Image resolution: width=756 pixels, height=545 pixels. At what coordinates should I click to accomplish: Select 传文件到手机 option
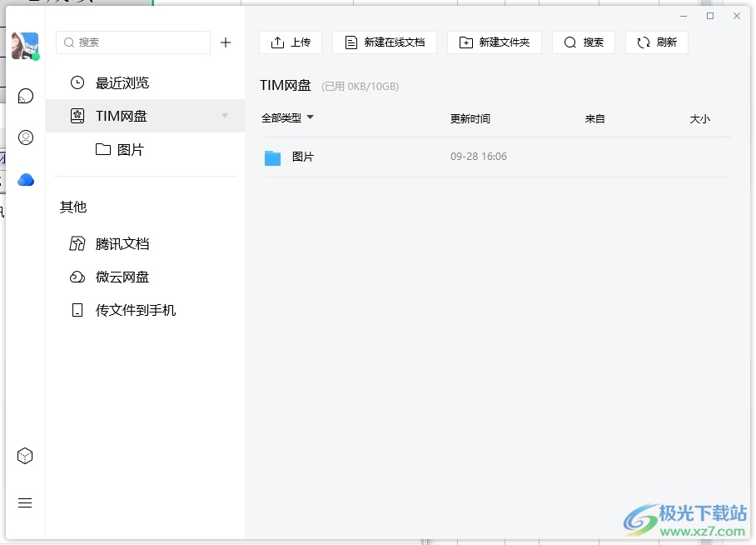click(135, 310)
